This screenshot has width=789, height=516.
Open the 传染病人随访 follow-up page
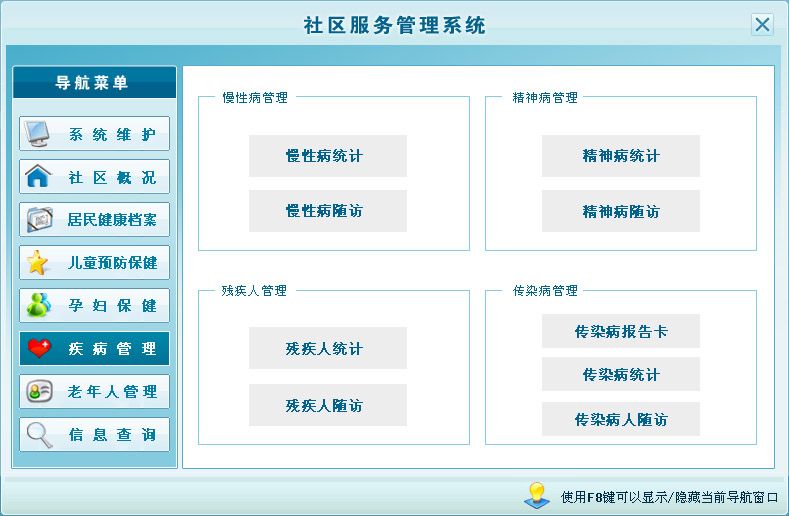[620, 419]
